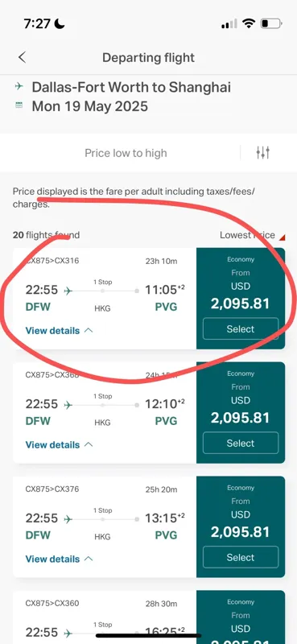
Task: Tap the HKG stop on first flight
Action: click(x=102, y=308)
